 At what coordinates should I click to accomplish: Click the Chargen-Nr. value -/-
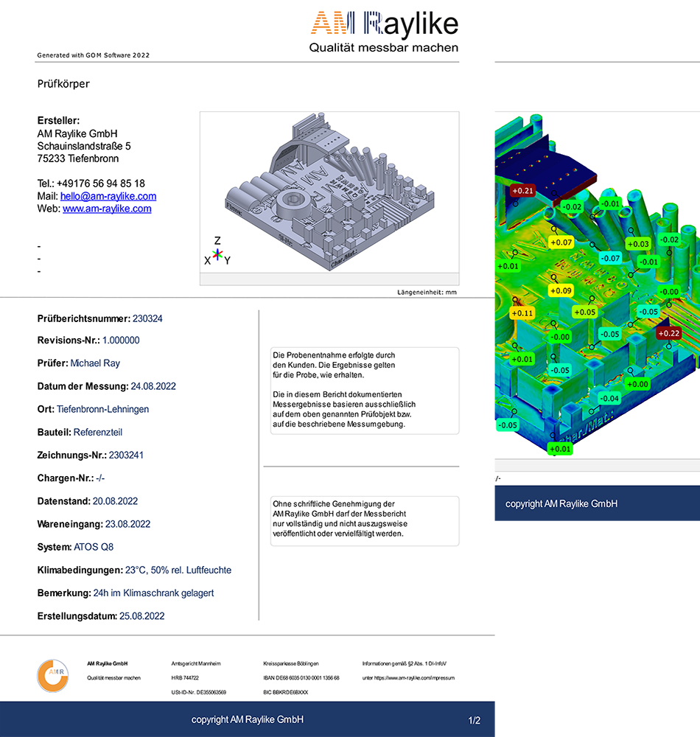[100, 478]
